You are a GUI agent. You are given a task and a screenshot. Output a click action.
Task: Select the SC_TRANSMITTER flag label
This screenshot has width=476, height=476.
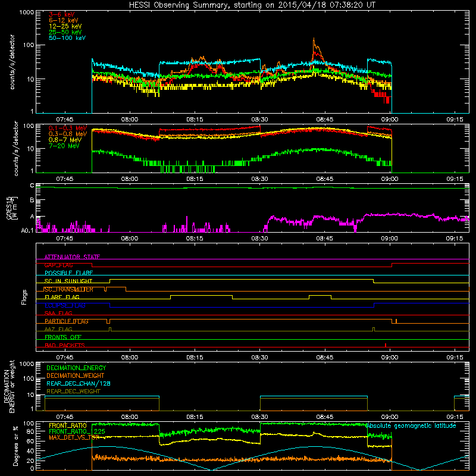68,289
